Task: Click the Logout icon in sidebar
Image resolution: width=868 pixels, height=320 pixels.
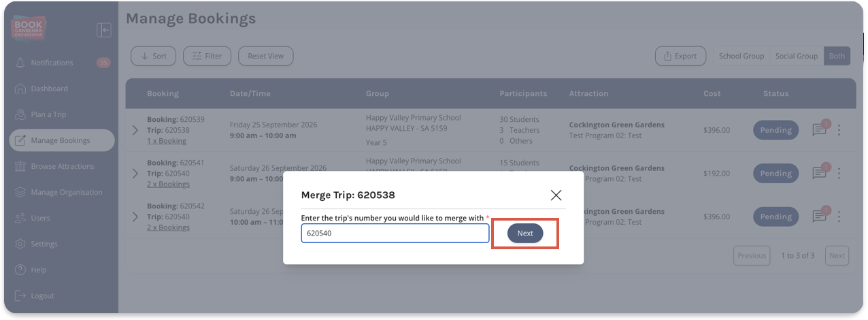Action: [x=20, y=295]
